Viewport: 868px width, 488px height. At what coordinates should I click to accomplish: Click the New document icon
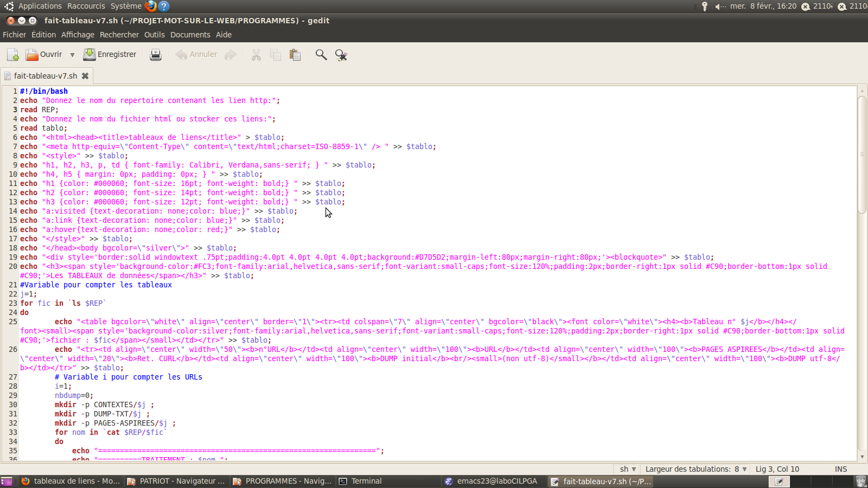(12, 55)
